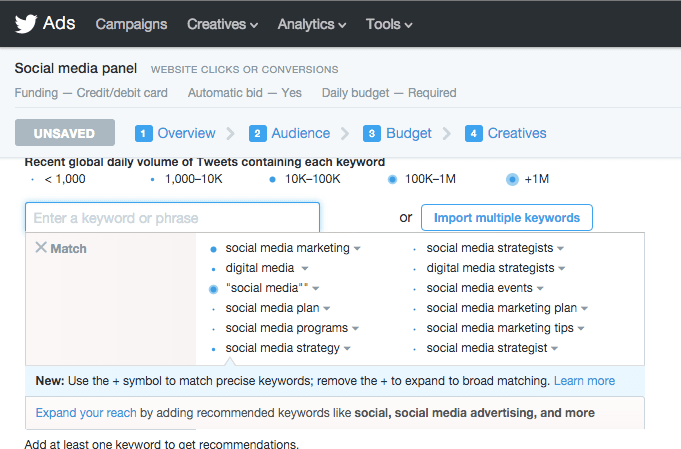This screenshot has width=681, height=449.
Task: Expand the Tools menu
Action: 389,24
